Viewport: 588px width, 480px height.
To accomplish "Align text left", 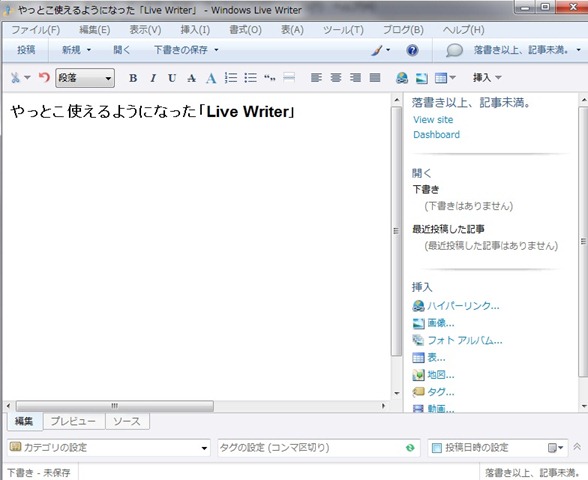I will 316,78.
